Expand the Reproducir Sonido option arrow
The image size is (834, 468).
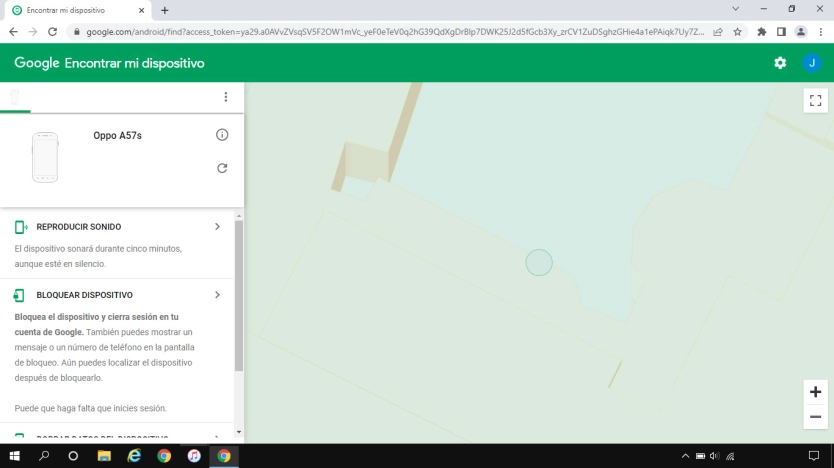tap(217, 227)
